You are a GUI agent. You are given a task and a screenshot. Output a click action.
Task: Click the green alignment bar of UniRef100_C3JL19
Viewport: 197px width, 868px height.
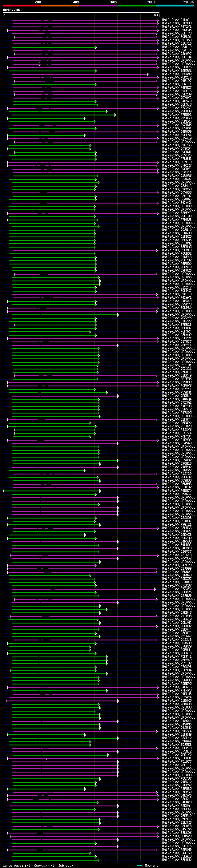point(54,47)
